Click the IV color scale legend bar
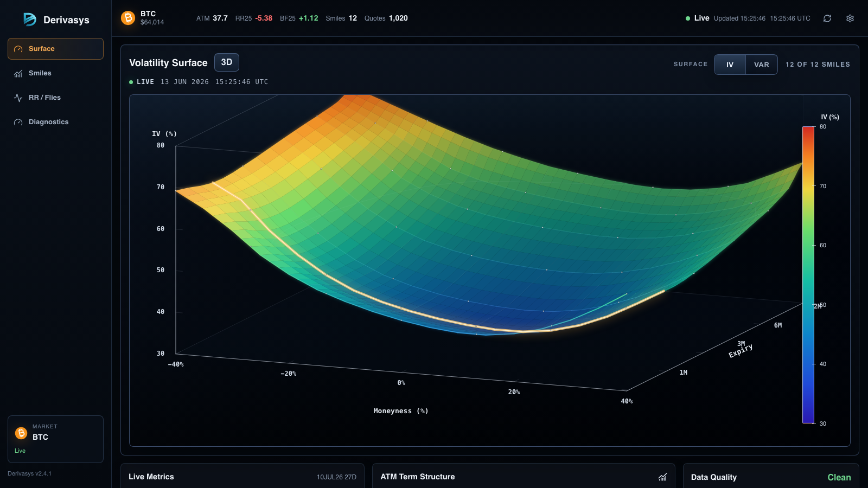 [x=808, y=274]
